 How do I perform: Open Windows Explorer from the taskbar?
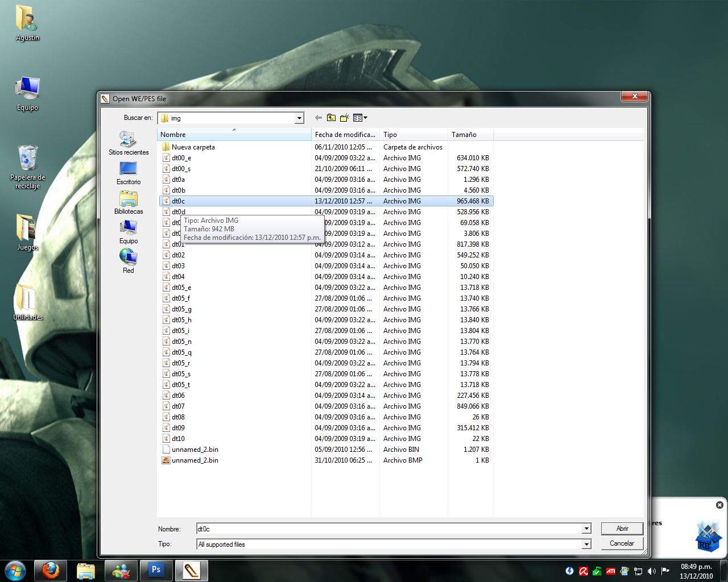tap(86, 571)
